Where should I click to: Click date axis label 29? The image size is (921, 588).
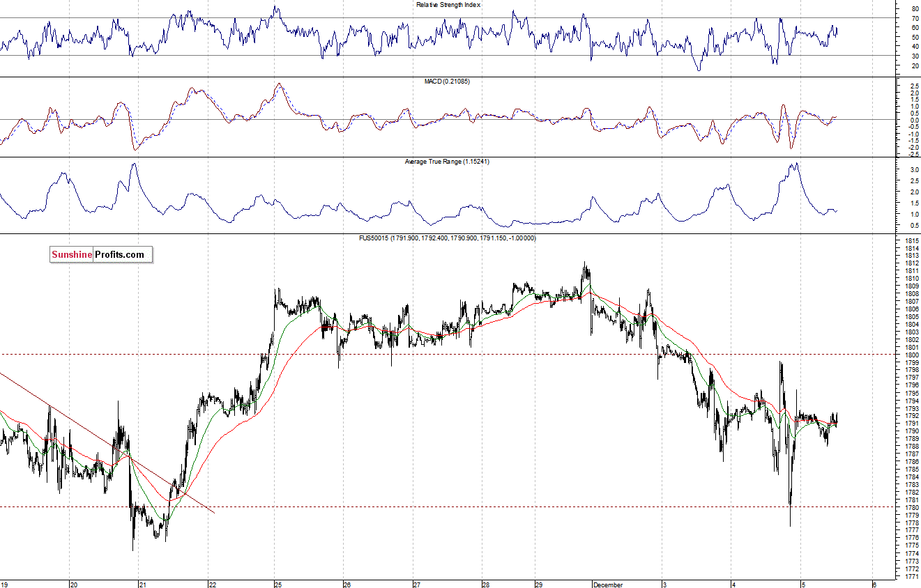(538, 585)
